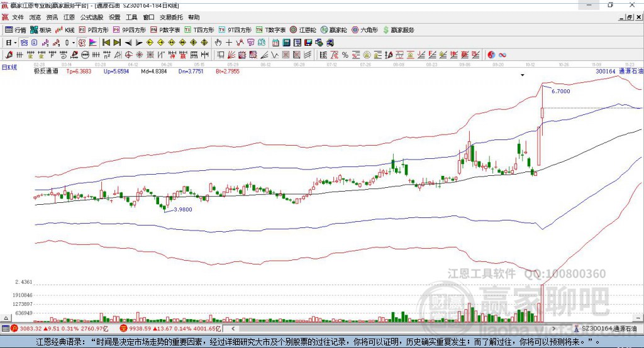Jump to the first bar with the green icon

[106, 43]
